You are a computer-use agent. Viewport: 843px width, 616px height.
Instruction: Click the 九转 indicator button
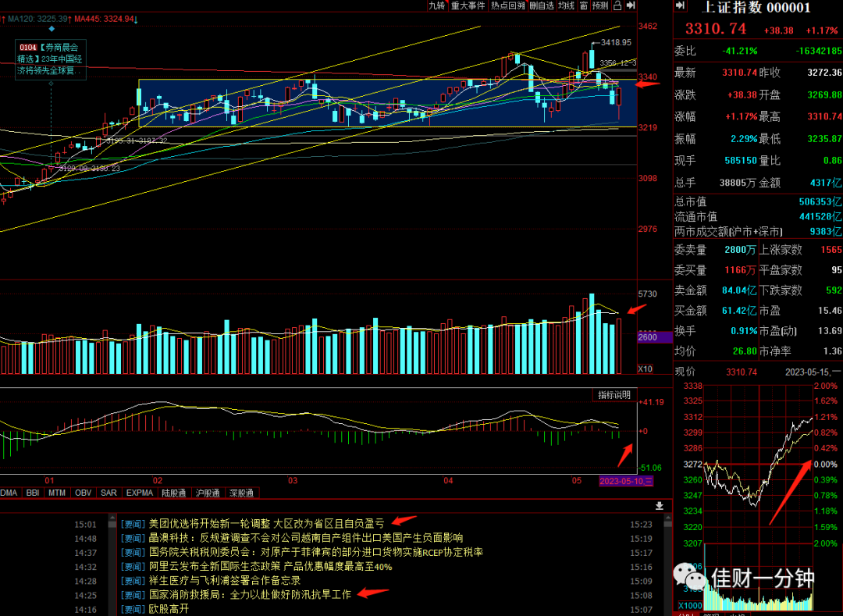pos(437,5)
